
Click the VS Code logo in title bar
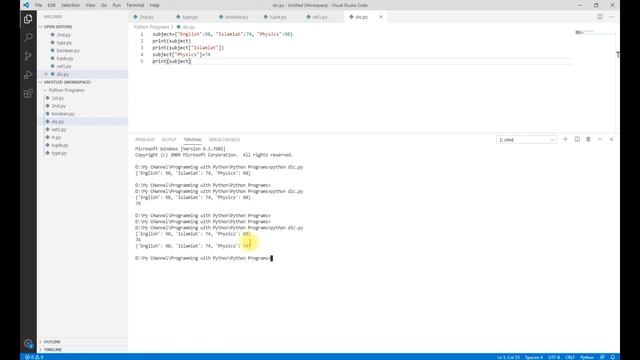coord(26,5)
